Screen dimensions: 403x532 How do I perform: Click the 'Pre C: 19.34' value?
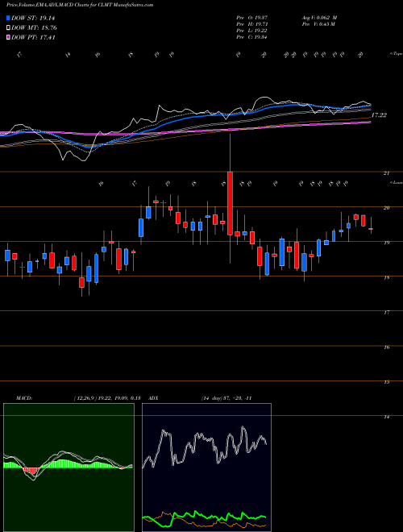pyautogui.click(x=251, y=37)
